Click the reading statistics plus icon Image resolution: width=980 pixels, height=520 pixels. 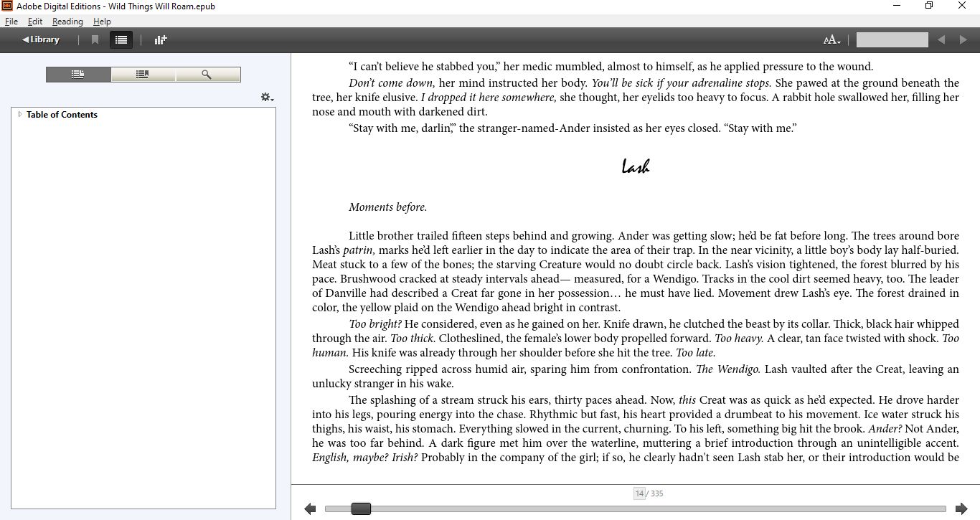161,40
